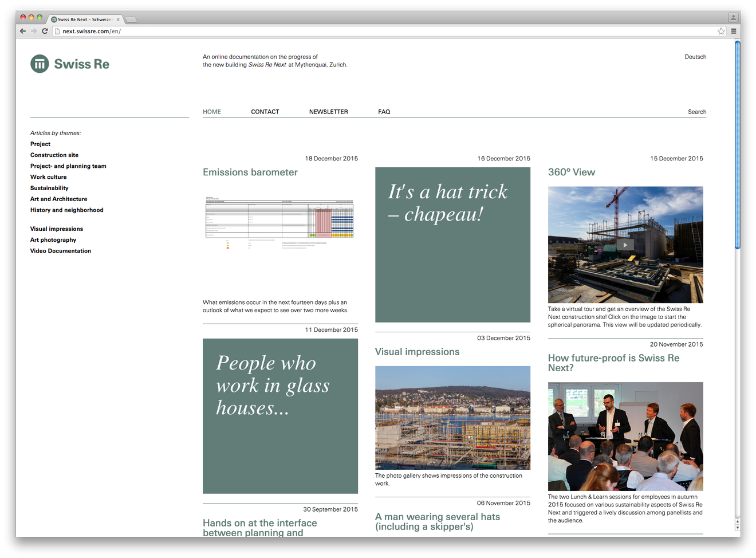Open the FAQ page

pos(384,112)
